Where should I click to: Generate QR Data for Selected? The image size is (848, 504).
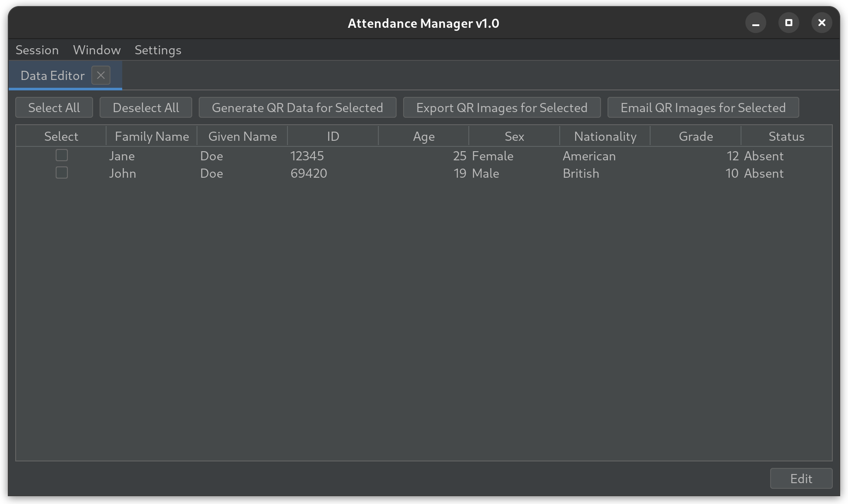coord(297,107)
